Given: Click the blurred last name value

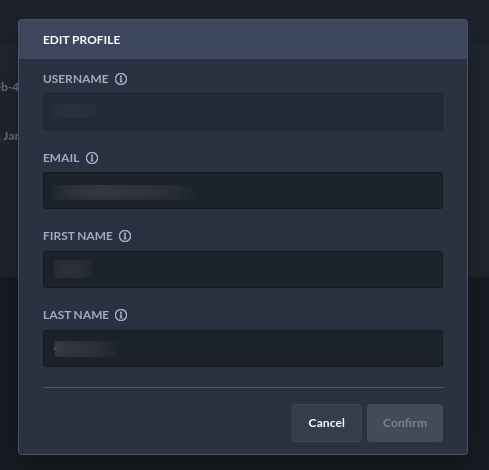Looking at the screenshot, I should (86, 349).
